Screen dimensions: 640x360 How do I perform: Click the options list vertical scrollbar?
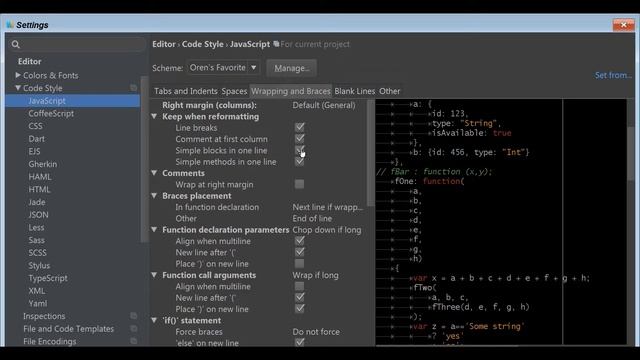371,153
